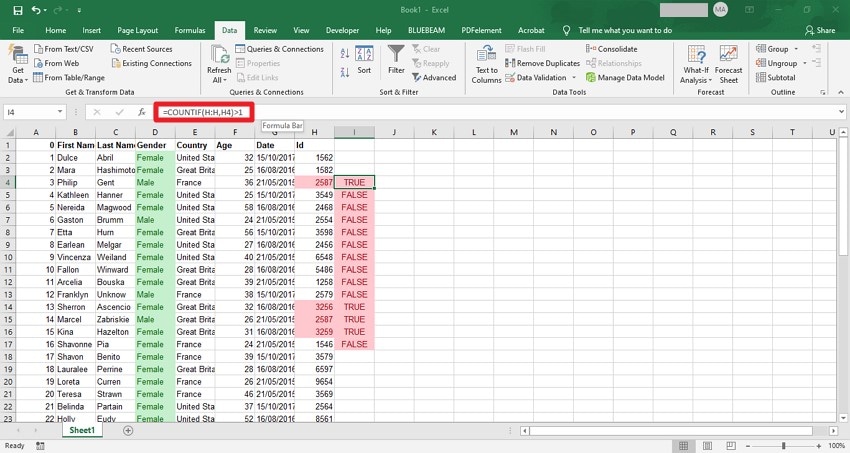Expand the Customize Quick Access Toolbar arrow
The height and width of the screenshot is (453, 850).
click(79, 10)
